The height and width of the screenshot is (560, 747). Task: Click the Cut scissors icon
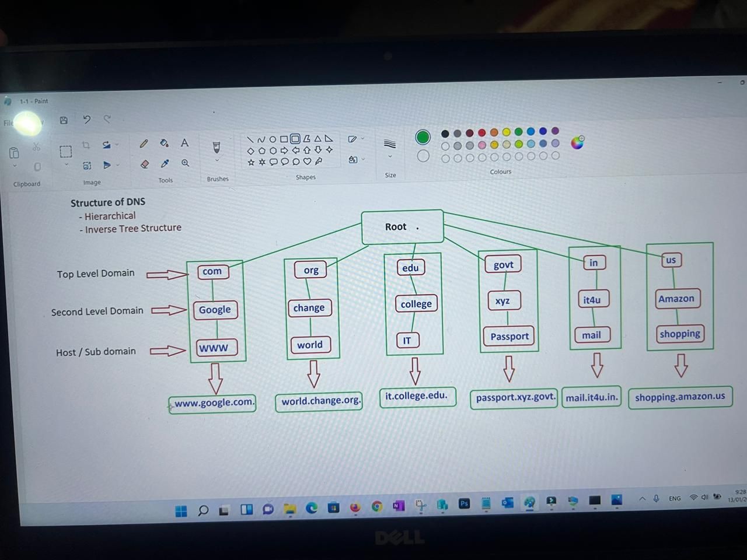pos(37,146)
